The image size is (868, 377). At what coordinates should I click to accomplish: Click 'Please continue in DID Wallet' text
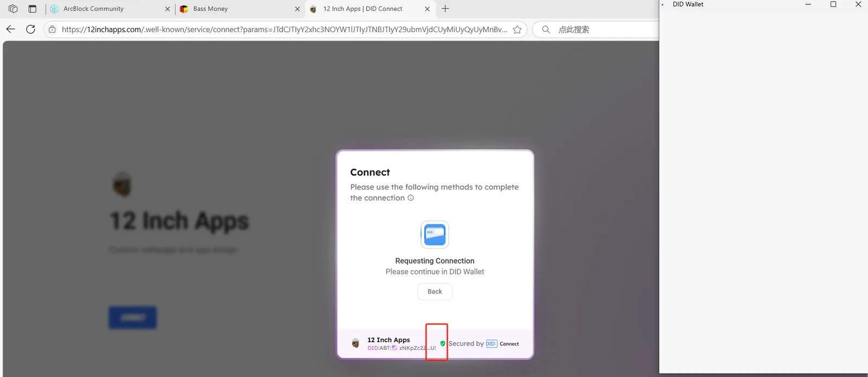click(435, 272)
